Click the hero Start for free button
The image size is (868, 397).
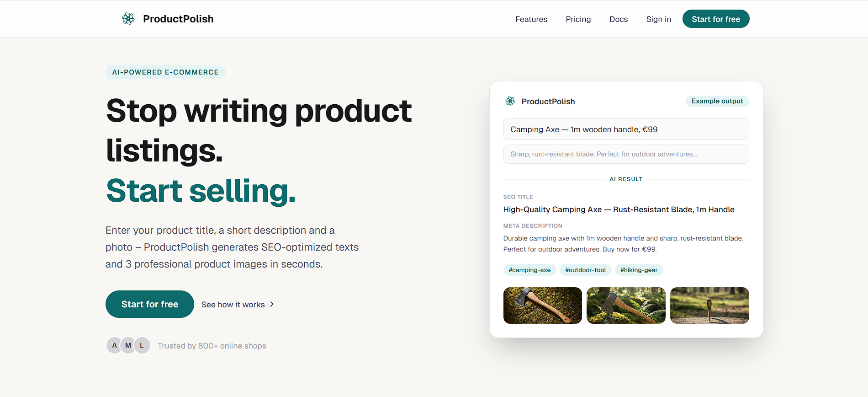[150, 304]
